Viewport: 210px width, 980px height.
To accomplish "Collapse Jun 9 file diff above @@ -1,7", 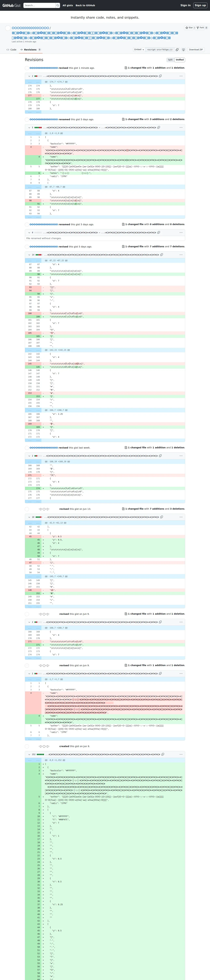I will (29, 673).
